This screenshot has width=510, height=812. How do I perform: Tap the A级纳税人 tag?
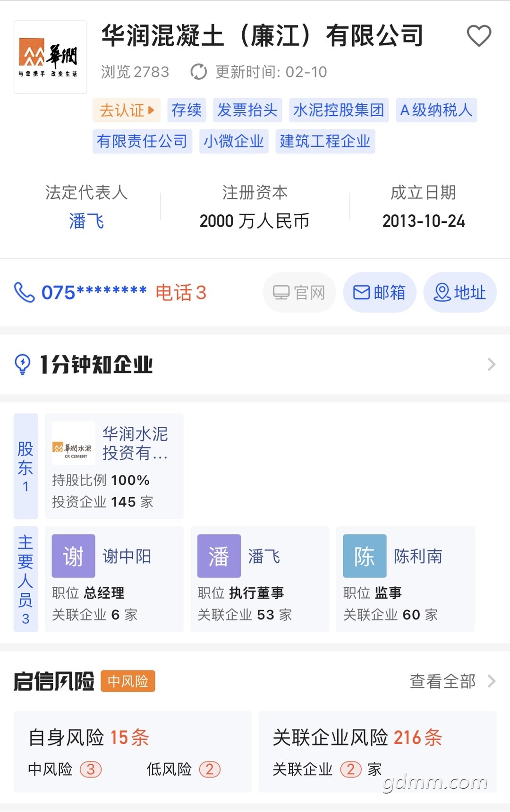point(436,110)
